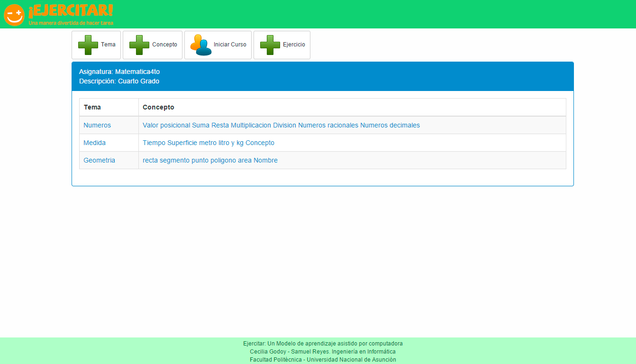Open the segmento concept link

coord(174,160)
